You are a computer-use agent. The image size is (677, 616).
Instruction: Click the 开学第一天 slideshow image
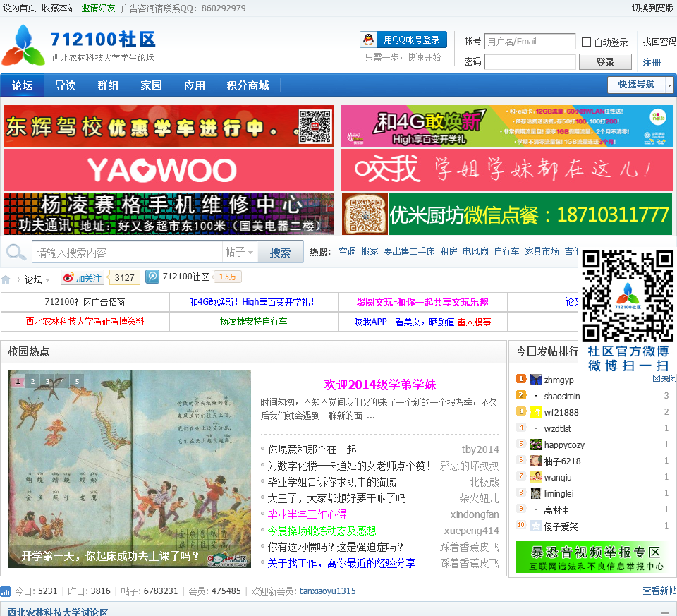pyautogui.click(x=129, y=469)
